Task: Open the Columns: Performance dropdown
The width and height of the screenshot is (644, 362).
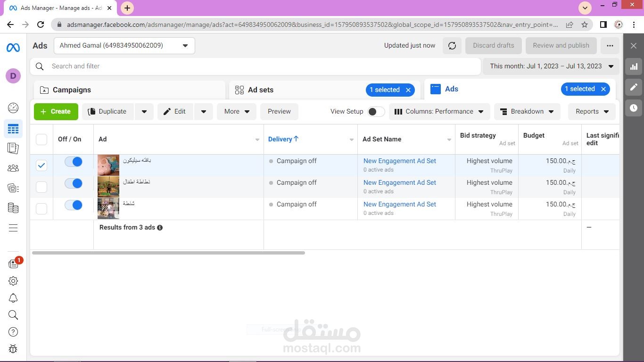Action: pyautogui.click(x=439, y=112)
